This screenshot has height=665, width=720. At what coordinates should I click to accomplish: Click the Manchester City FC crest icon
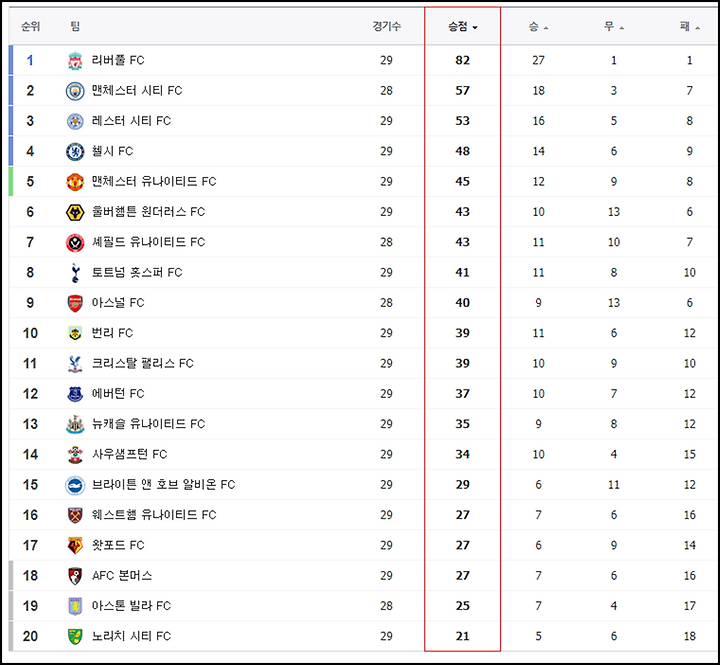point(75,91)
